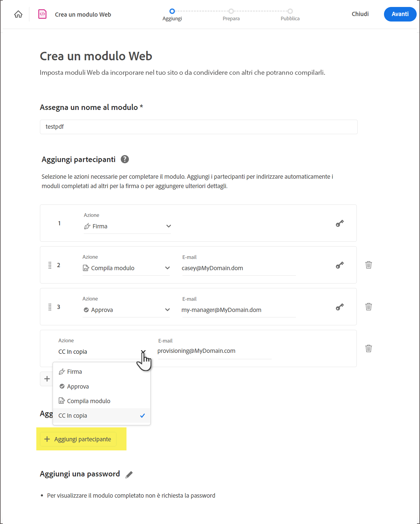Click the form name input field
The height and width of the screenshot is (524, 420).
click(x=199, y=127)
